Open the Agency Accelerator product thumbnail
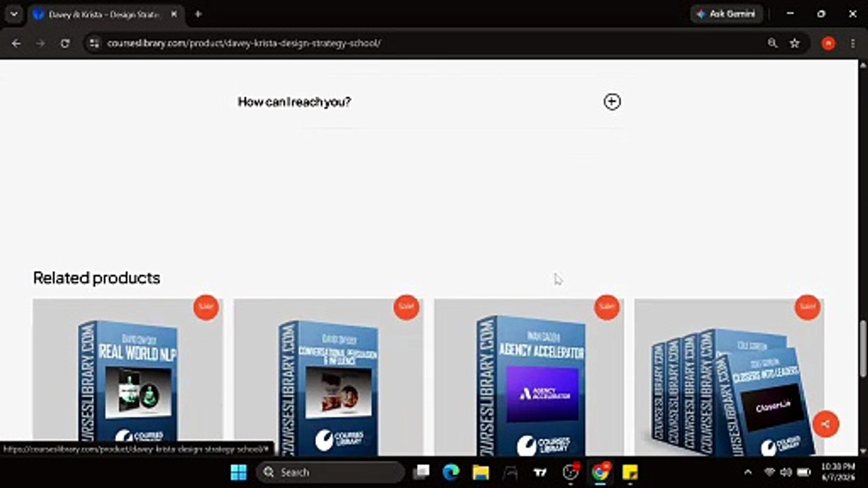The image size is (868, 488). [x=529, y=377]
